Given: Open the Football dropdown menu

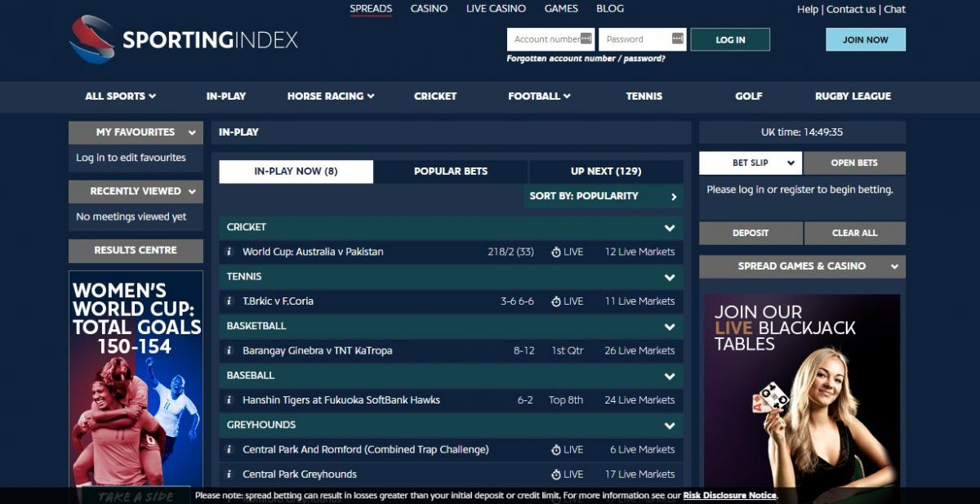Looking at the screenshot, I should [x=539, y=96].
